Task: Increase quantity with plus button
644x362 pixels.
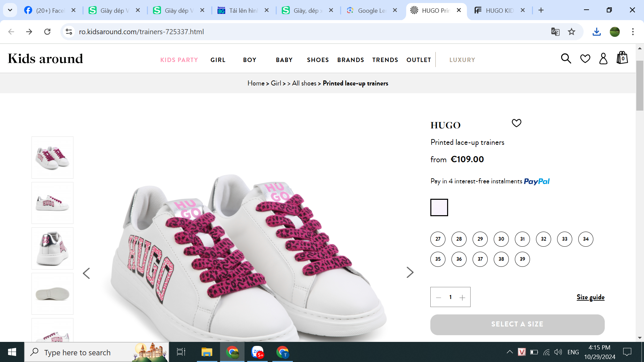Action: click(462, 297)
